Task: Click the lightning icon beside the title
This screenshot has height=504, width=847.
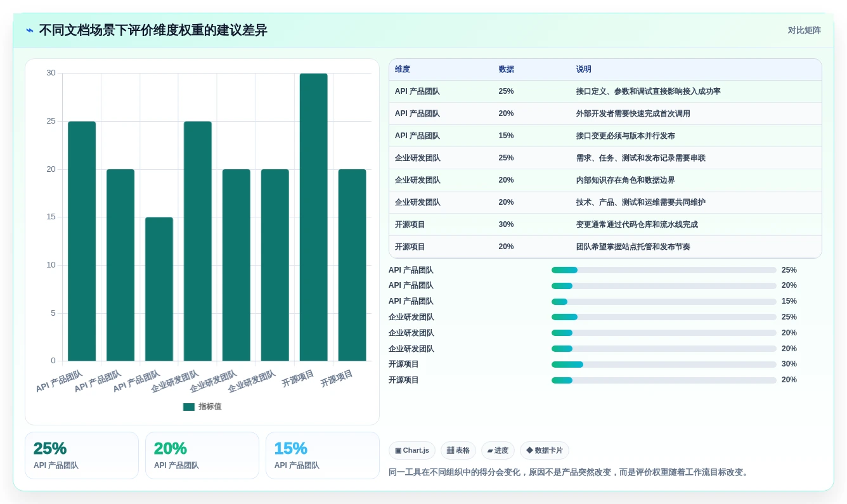Action: pyautogui.click(x=30, y=30)
